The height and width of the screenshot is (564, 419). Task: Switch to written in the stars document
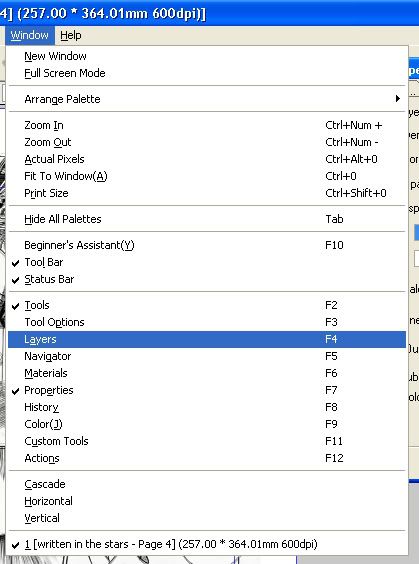(x=207, y=544)
